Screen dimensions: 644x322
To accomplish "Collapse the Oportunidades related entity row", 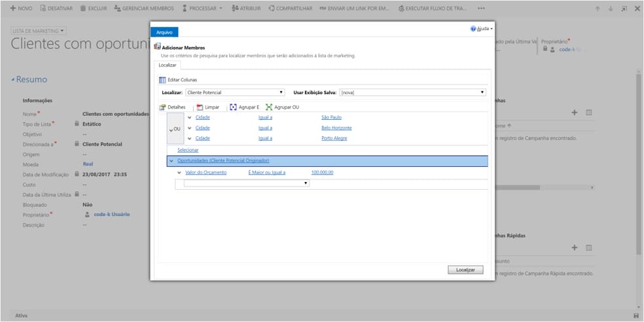I will point(171,160).
